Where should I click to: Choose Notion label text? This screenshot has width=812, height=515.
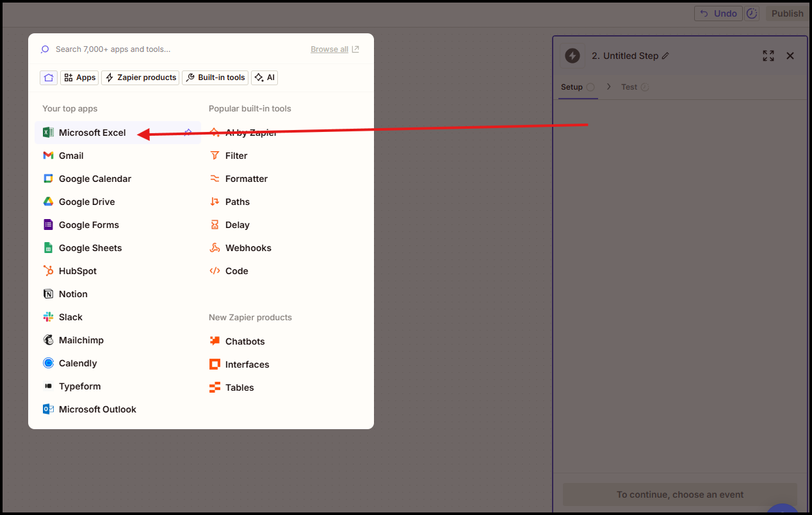(73, 294)
